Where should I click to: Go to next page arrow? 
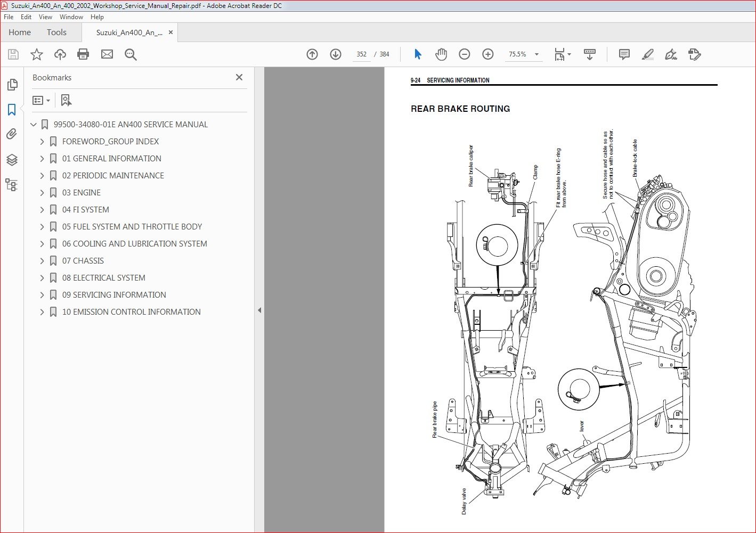[x=336, y=54]
